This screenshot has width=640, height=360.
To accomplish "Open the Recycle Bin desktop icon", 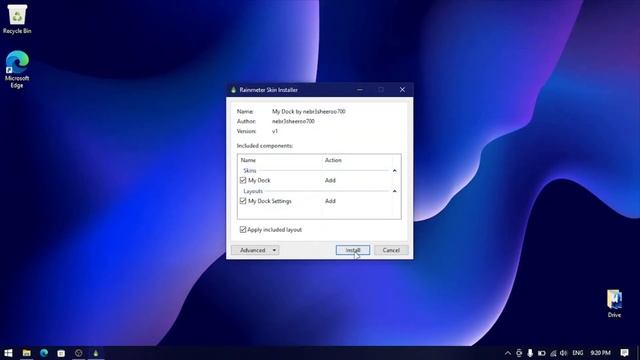I will 17,19.
